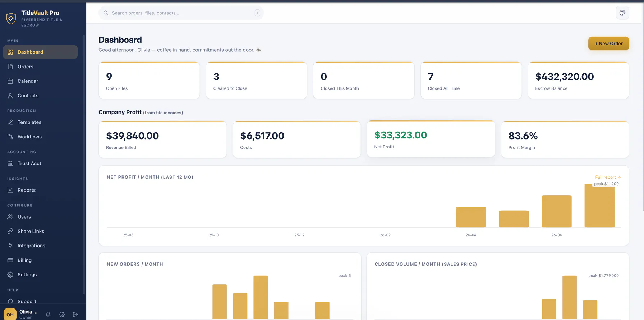Open the Closed All Time card
The image size is (644, 320).
click(x=471, y=81)
